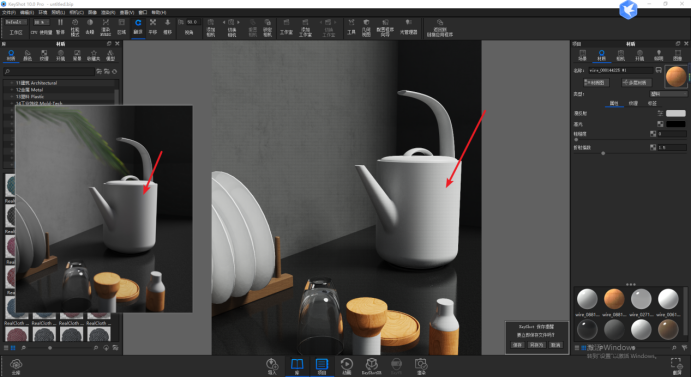692x378 pixels.
Task: Toggle Lock Camera in ribbon
Action: click(x=267, y=27)
